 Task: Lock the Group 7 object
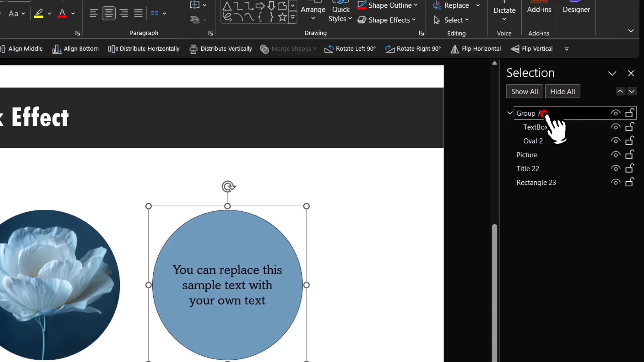(630, 113)
